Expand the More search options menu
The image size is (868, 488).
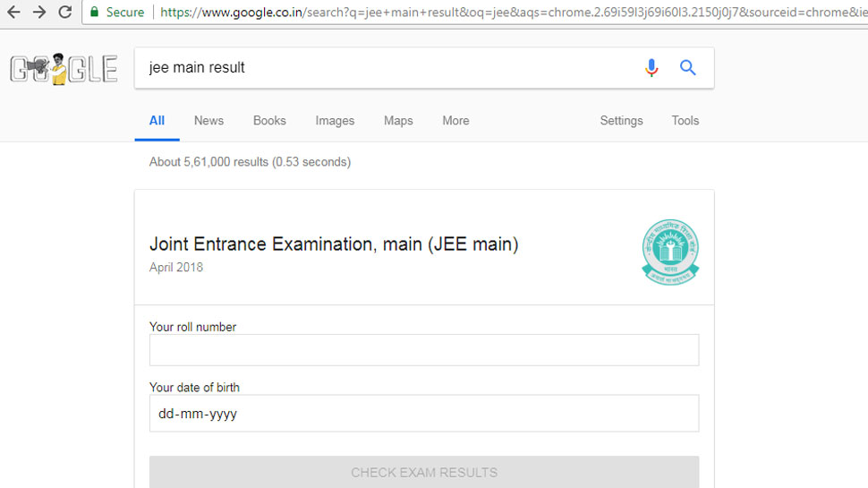[455, 121]
